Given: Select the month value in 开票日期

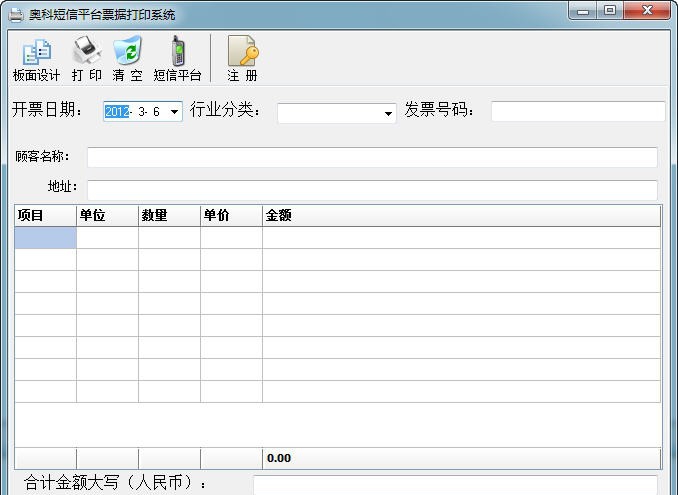Looking at the screenshot, I should [142, 112].
